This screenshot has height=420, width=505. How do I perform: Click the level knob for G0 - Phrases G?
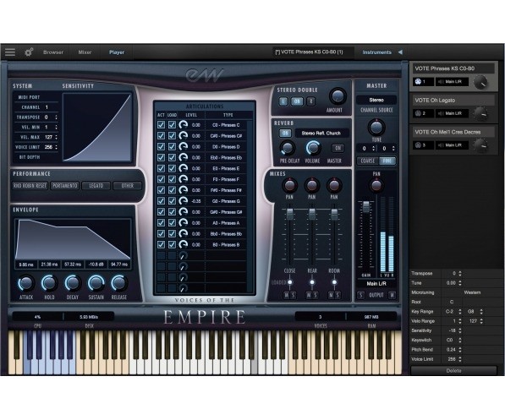pyautogui.click(x=184, y=201)
